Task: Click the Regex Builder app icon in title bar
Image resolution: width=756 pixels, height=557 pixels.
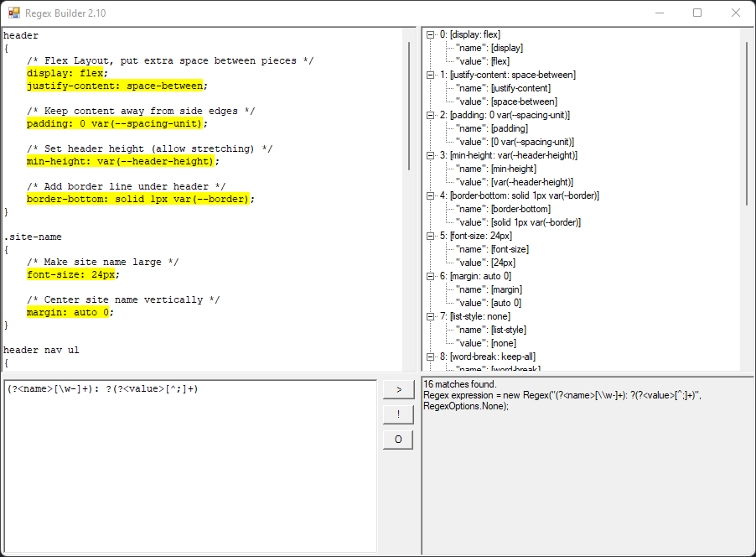Action: coord(14,13)
